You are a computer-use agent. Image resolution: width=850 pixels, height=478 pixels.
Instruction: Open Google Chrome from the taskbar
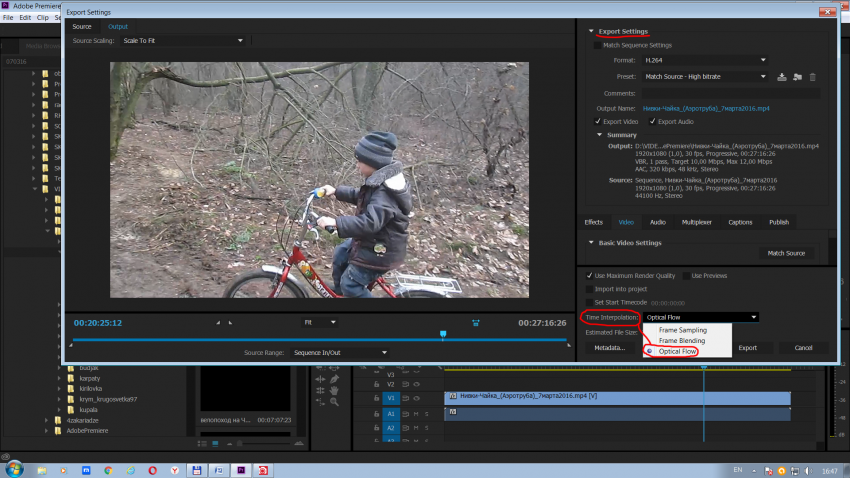click(108, 470)
